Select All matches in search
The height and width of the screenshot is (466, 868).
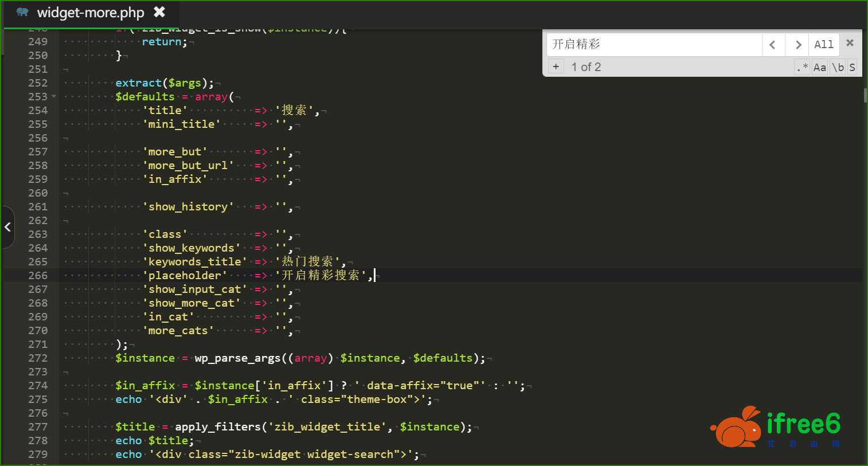coord(824,45)
